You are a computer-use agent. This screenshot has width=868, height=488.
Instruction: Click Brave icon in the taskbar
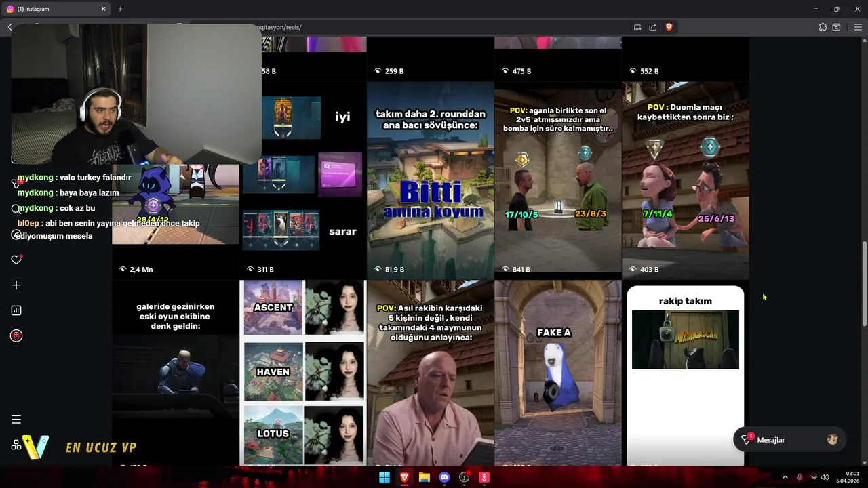click(405, 477)
